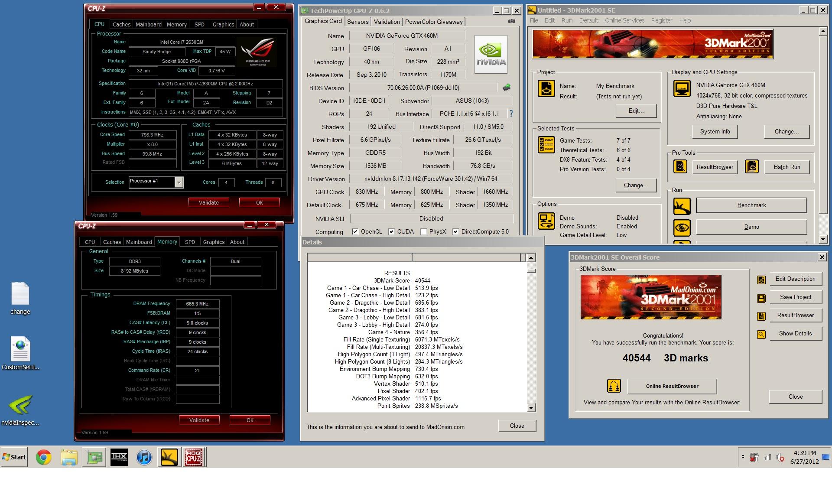Switch to the Validation tab in GPU-Z

coord(387,22)
